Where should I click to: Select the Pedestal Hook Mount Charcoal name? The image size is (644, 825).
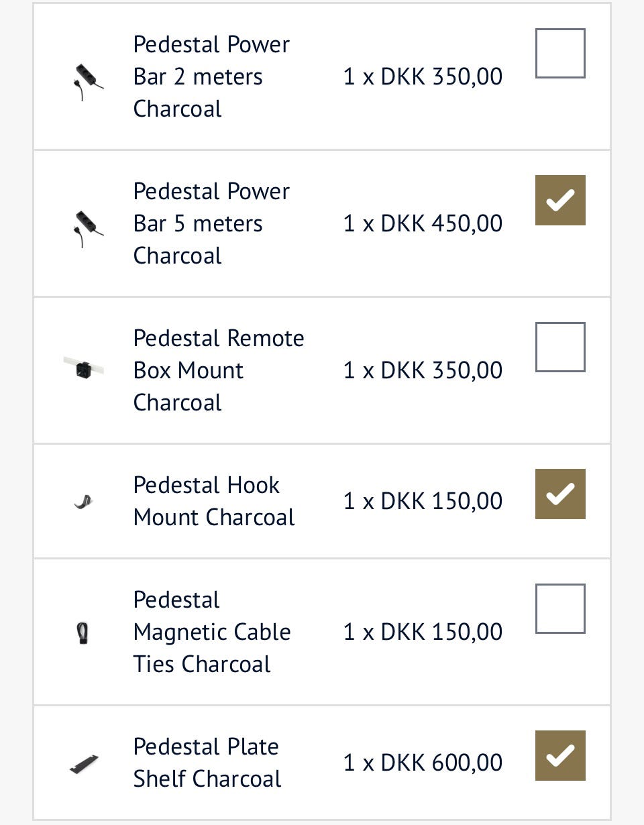[x=213, y=501]
